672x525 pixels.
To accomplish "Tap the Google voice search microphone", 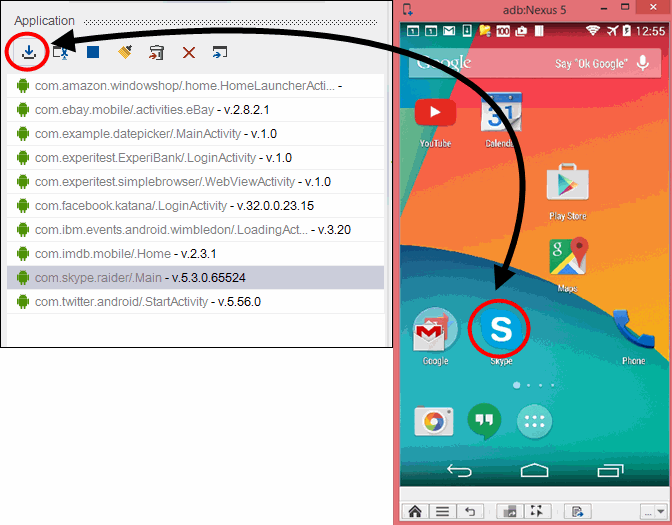I will [642, 63].
